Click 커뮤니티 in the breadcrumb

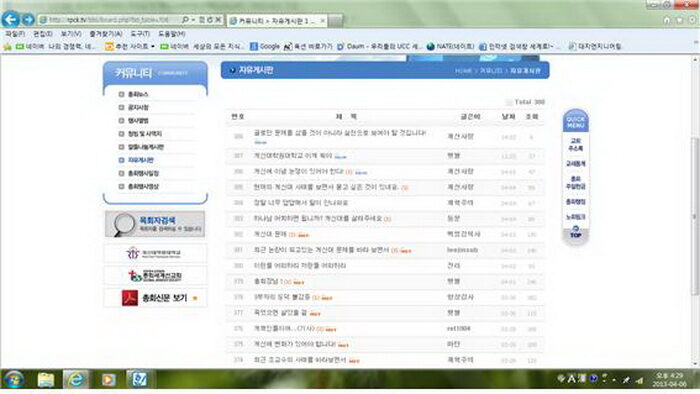(491, 71)
